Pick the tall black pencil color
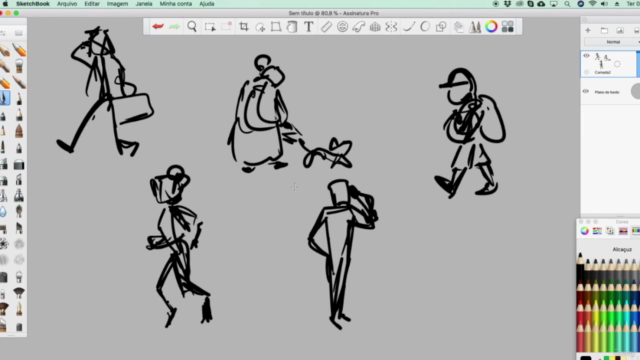The width and height of the screenshot is (640, 360). pos(580,267)
